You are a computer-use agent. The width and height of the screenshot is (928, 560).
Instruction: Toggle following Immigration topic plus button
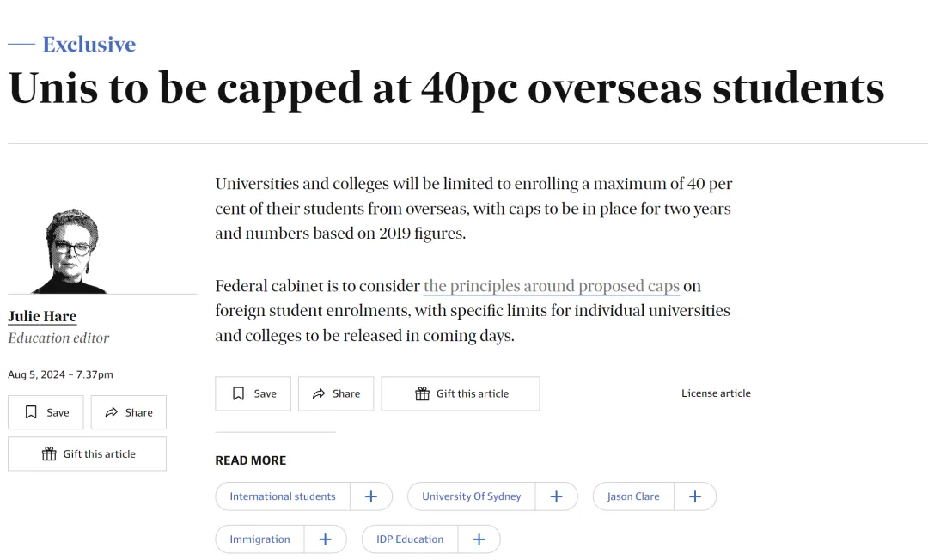tap(325, 539)
